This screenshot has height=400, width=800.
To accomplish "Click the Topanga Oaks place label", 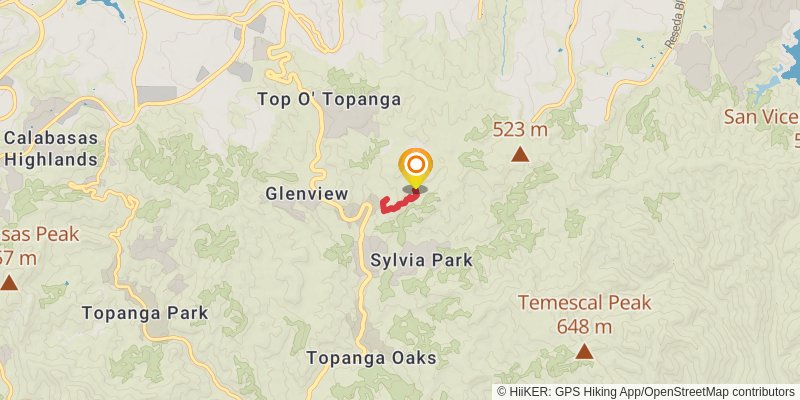I will coord(371,358).
